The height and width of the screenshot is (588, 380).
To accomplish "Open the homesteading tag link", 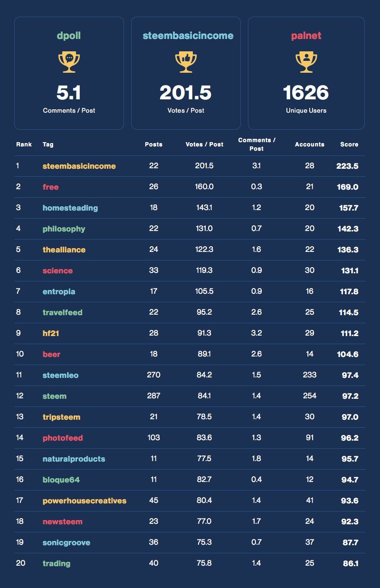I will [x=70, y=208].
